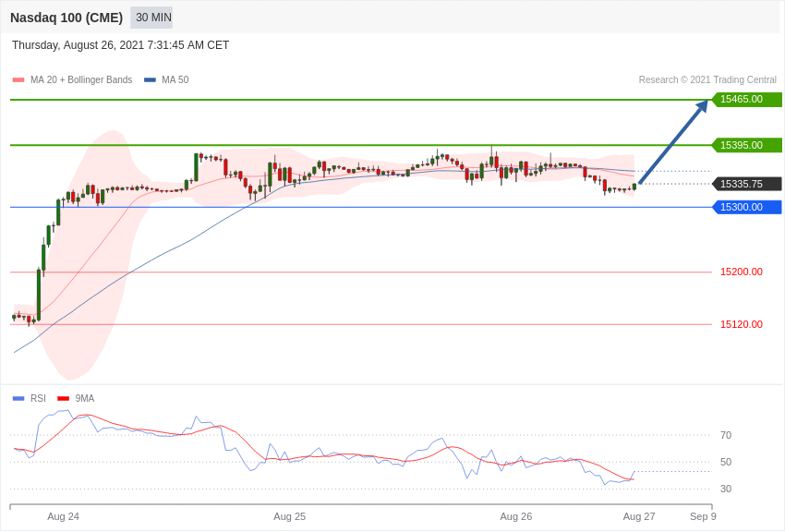Toggle the RSI legend entry
This screenshot has height=532, width=785.
[x=29, y=398]
